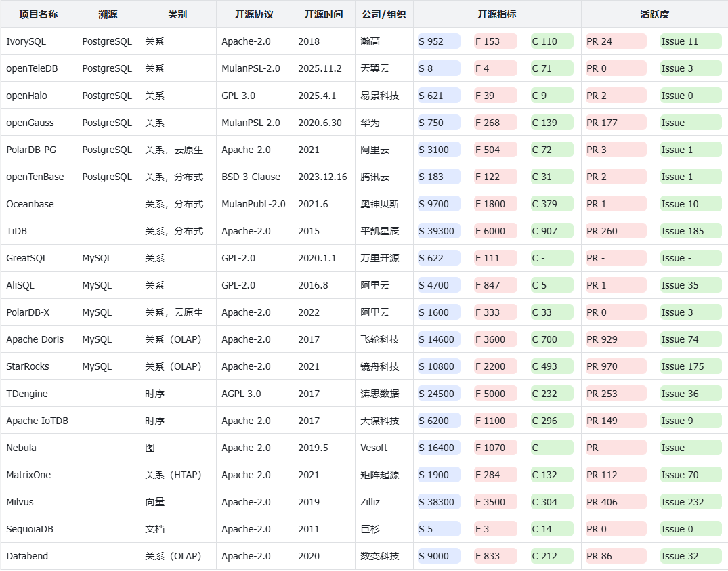Click the 项目名称 column header
The height and width of the screenshot is (571, 728).
(39, 14)
